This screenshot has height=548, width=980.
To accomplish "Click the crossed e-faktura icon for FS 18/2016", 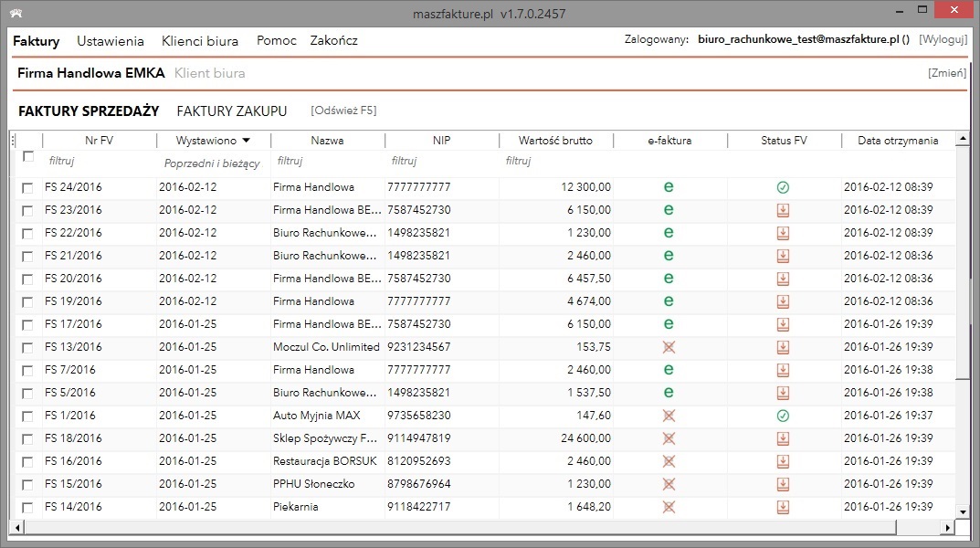I will click(x=669, y=438).
